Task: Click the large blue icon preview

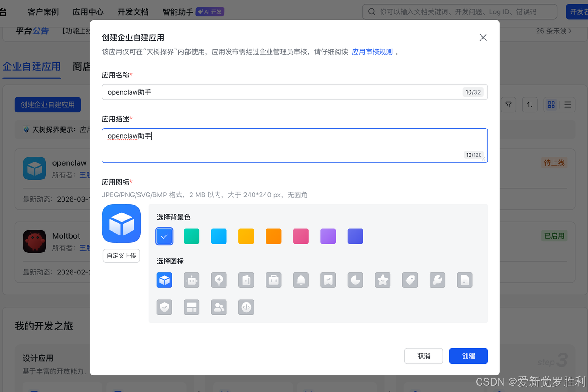Action: click(121, 224)
